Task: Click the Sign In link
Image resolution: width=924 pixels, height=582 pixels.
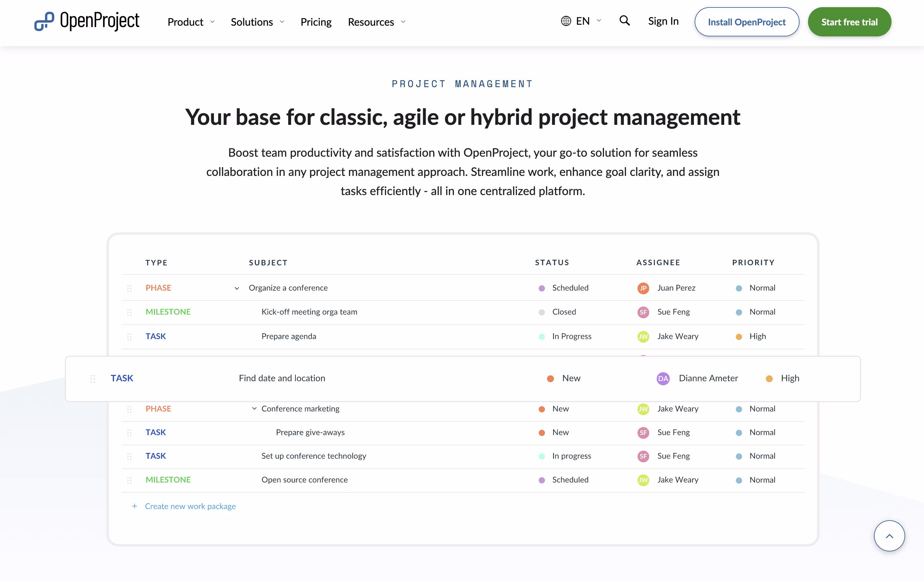Action: (663, 21)
